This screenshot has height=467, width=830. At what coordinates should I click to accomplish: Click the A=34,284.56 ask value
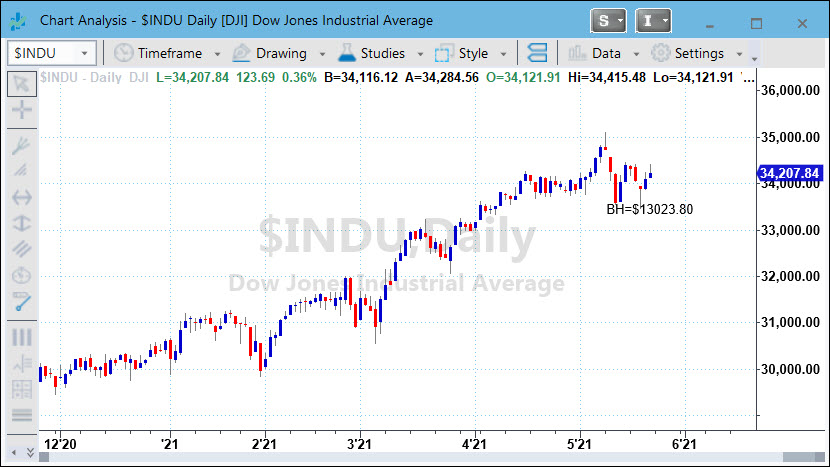pyautogui.click(x=441, y=77)
